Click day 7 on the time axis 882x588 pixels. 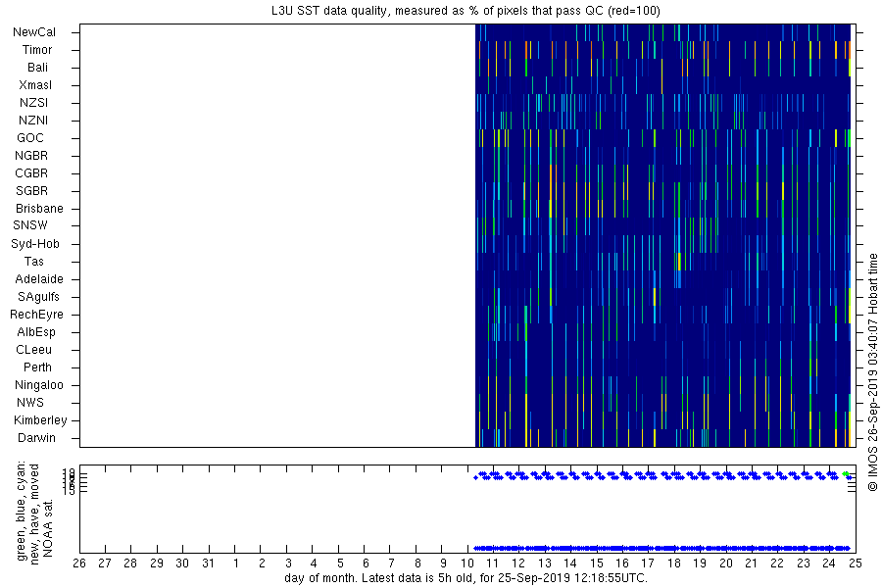coord(391,563)
